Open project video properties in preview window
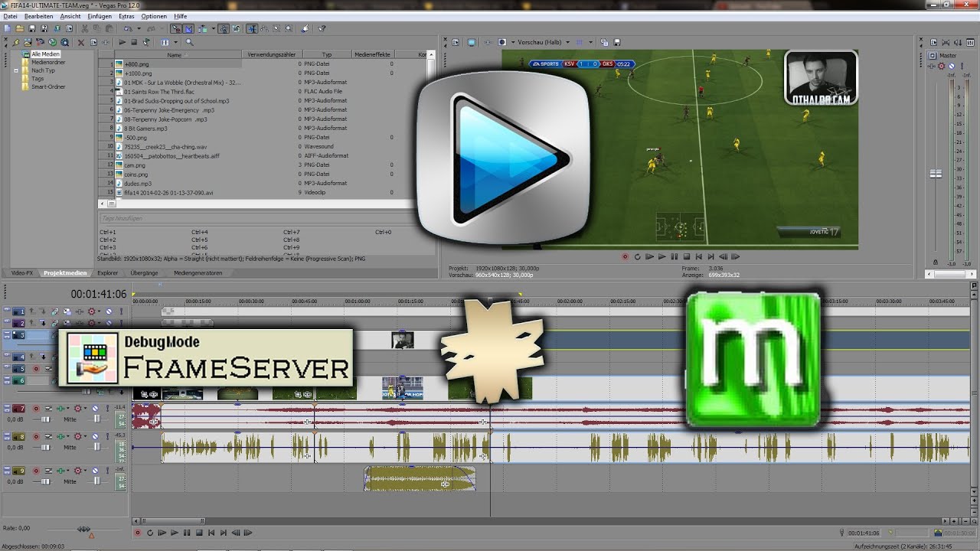The height and width of the screenshot is (551, 980). coord(456,42)
